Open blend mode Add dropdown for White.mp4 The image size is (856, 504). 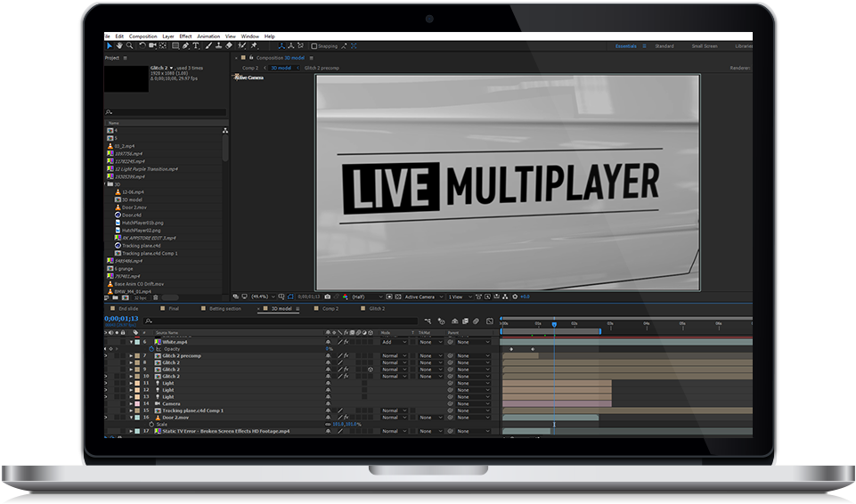[x=395, y=342]
